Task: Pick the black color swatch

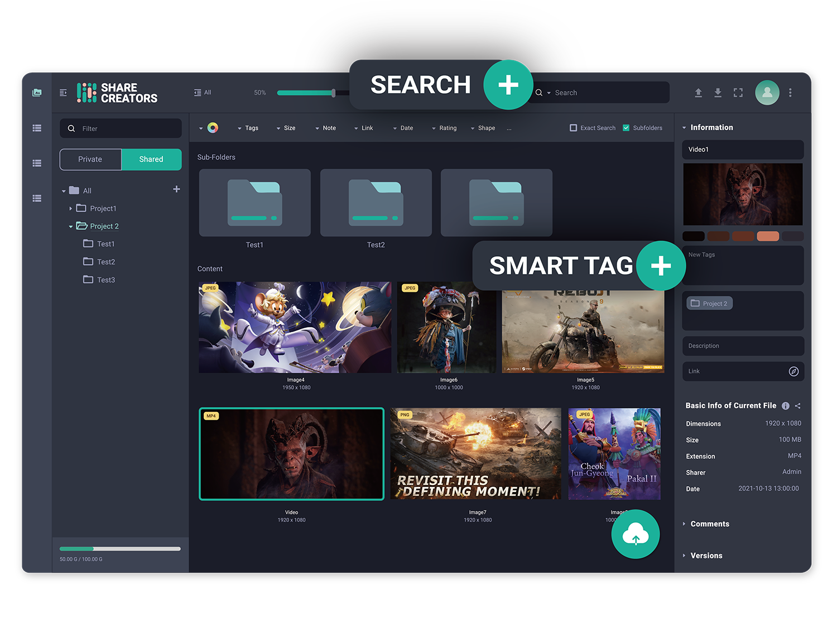Action: (694, 236)
